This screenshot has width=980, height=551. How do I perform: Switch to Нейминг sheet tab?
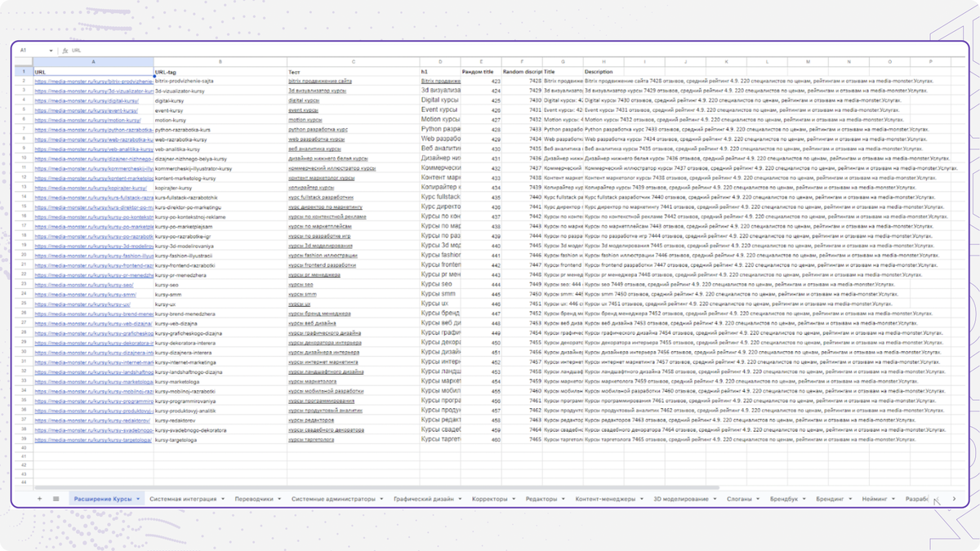pyautogui.click(x=878, y=499)
